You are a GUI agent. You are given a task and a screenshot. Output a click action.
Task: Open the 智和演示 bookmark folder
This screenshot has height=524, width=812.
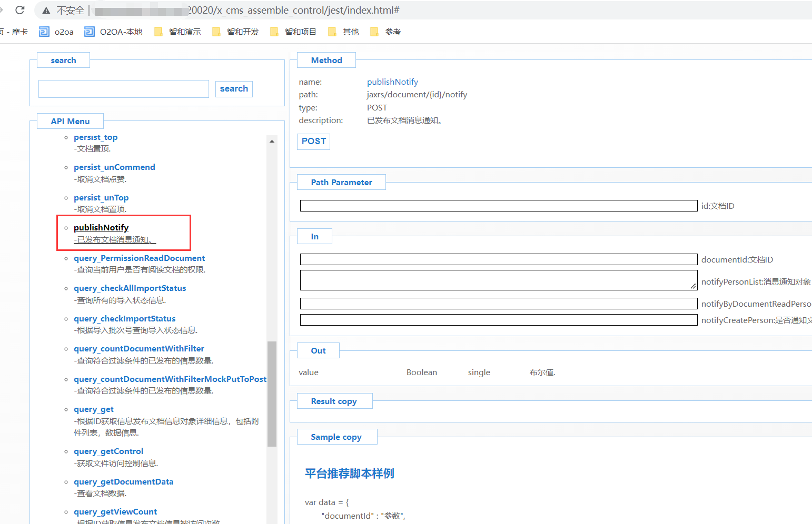click(x=178, y=32)
